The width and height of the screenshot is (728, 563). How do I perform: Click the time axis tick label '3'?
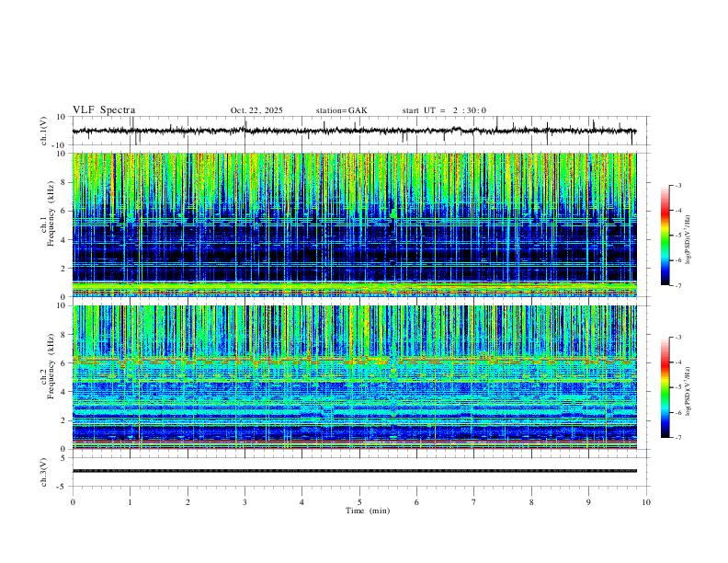pos(245,502)
